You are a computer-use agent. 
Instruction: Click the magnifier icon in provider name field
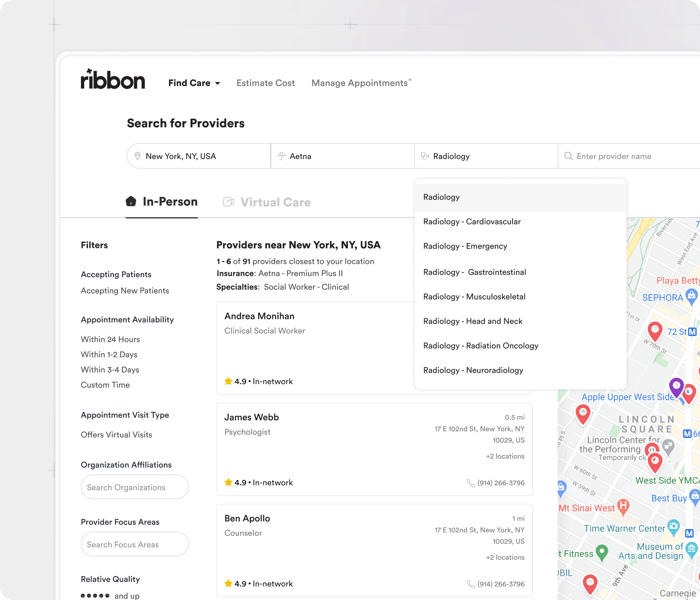tap(569, 156)
